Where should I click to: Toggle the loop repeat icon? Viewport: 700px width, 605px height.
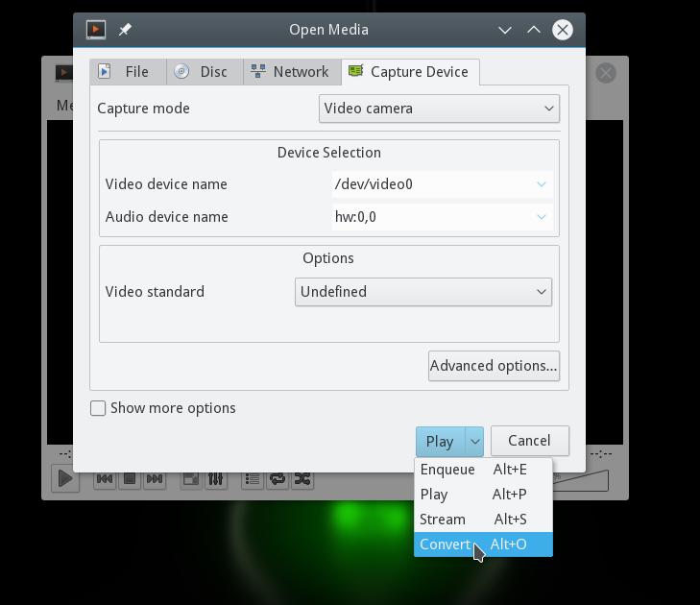point(278,479)
